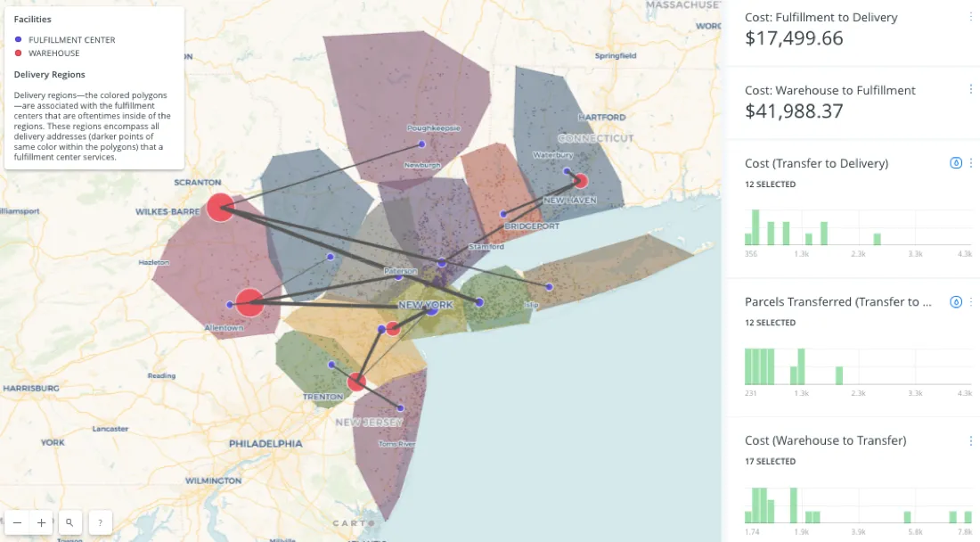Screen dimensions: 980x542
Task: Open the kebab menu on Cost (Transfer to Delivery)
Action: pos(971,163)
